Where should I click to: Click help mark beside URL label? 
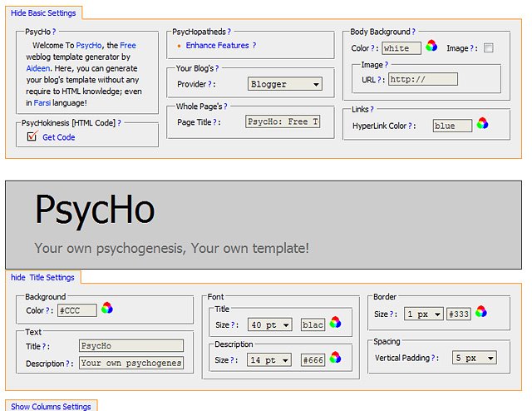[x=379, y=80]
